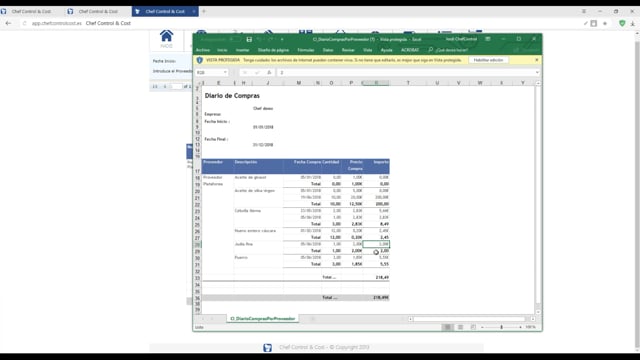Switch to the second Chef Control & Cost browser tab
The height and width of the screenshot is (360, 640).
click(98, 11)
